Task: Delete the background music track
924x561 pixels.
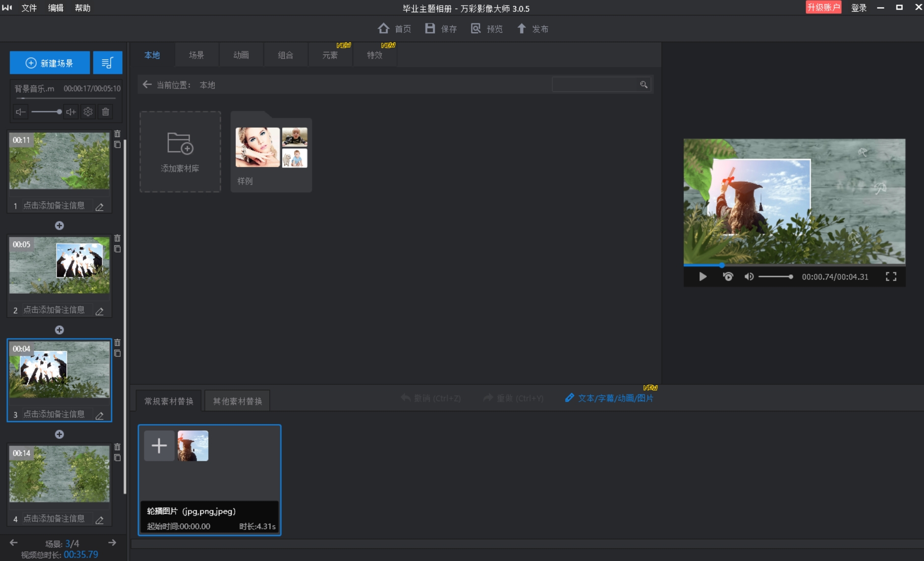Action: (x=105, y=112)
